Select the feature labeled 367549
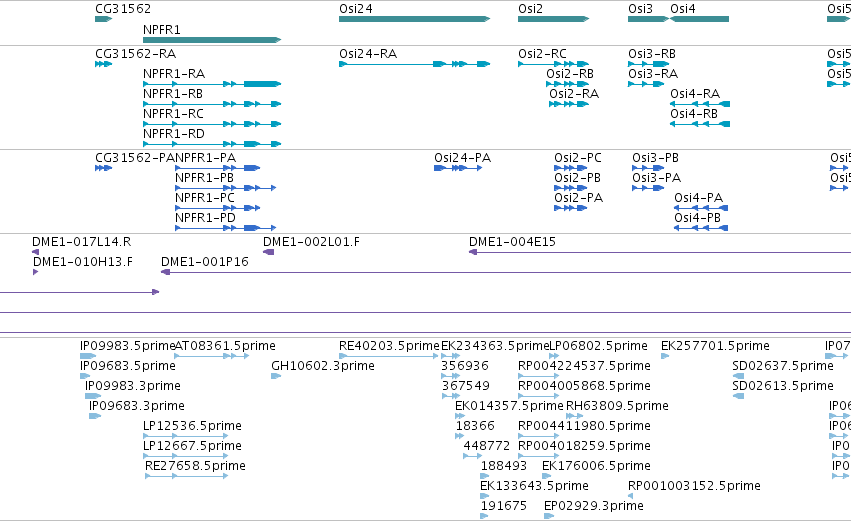 (450, 396)
